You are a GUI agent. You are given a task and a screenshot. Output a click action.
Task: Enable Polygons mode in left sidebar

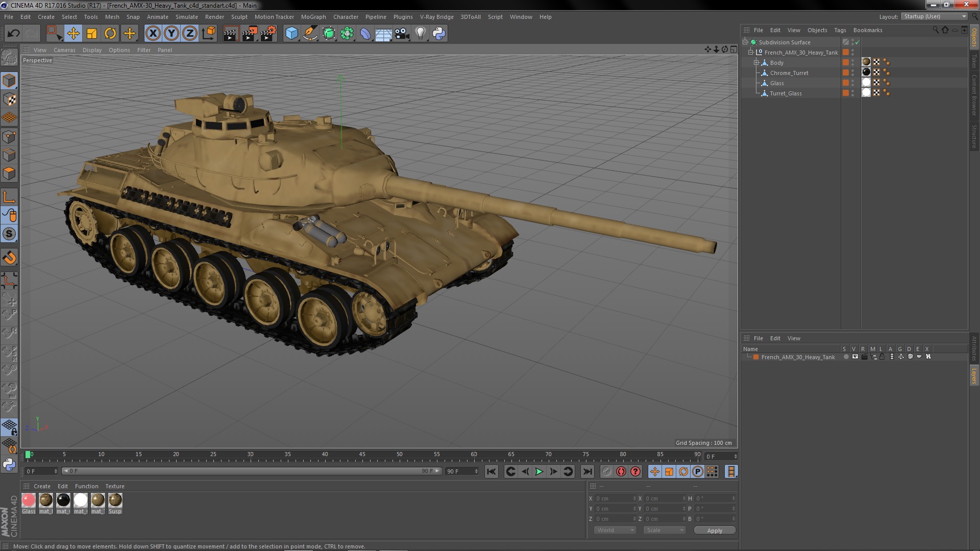pos(9,173)
